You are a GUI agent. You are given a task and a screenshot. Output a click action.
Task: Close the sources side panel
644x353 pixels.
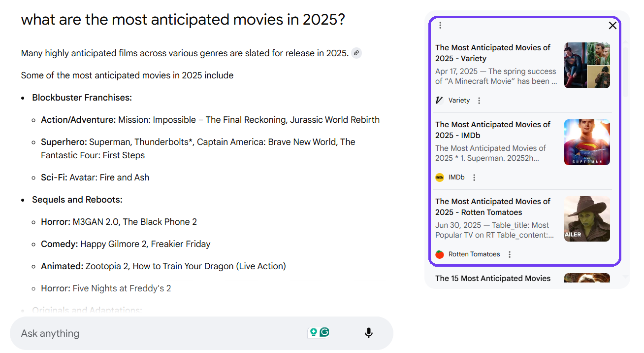click(x=612, y=26)
